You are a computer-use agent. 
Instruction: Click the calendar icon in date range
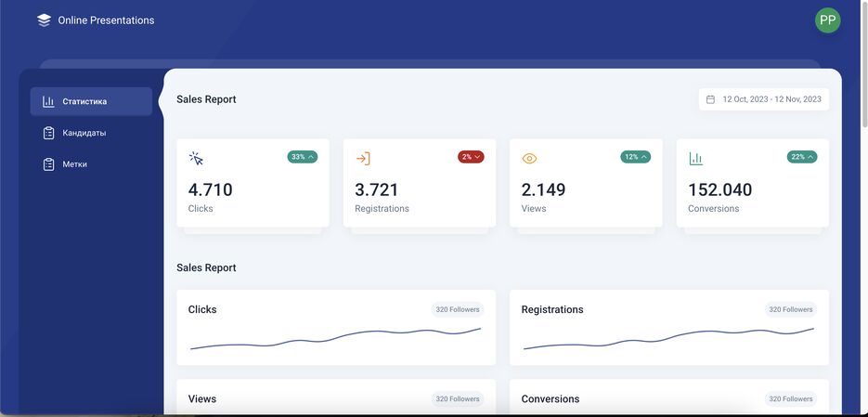[x=710, y=99]
